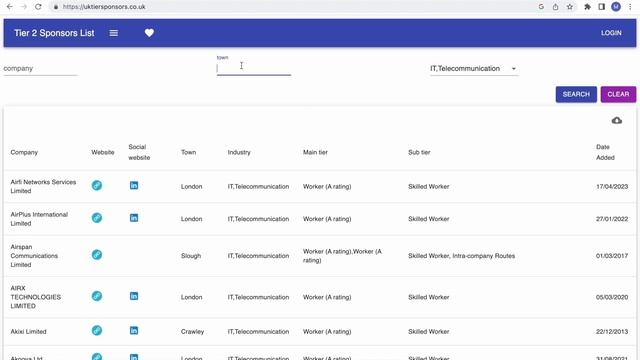Click the date 27/01/2022
Image resolution: width=640 pixels, height=360 pixels.
(612, 219)
